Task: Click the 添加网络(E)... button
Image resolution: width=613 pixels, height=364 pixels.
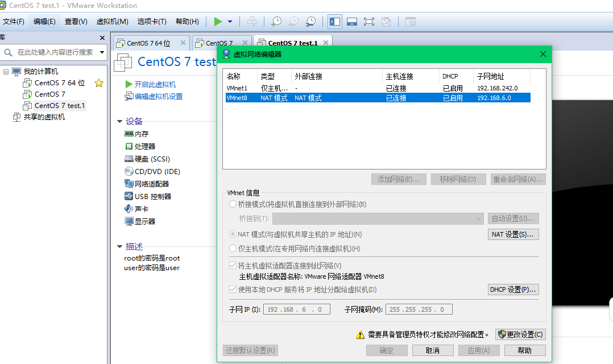Action: [x=399, y=179]
